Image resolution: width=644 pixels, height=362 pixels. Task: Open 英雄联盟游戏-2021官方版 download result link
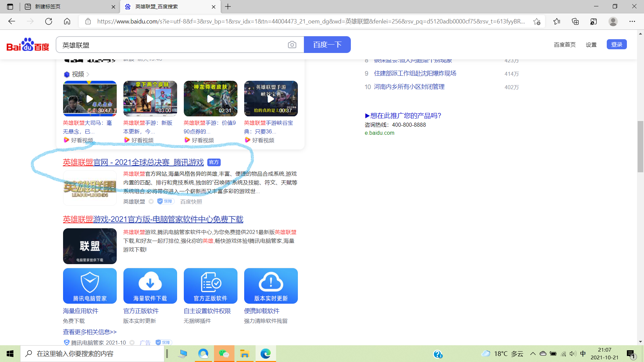(x=153, y=219)
